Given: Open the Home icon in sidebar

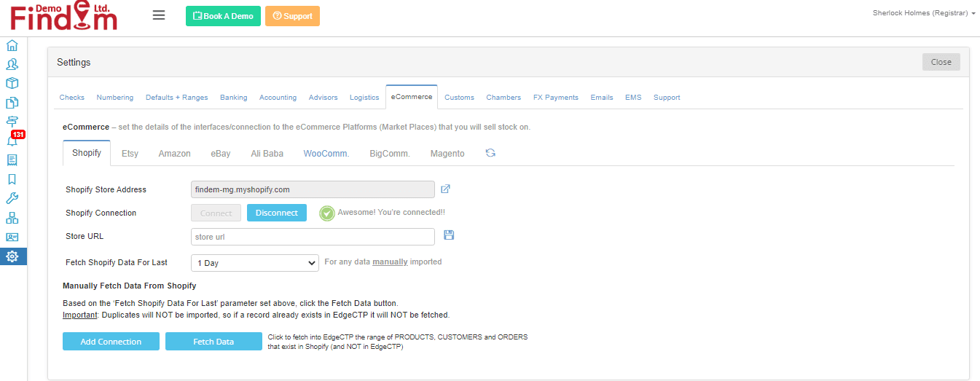Looking at the screenshot, I should pos(12,45).
